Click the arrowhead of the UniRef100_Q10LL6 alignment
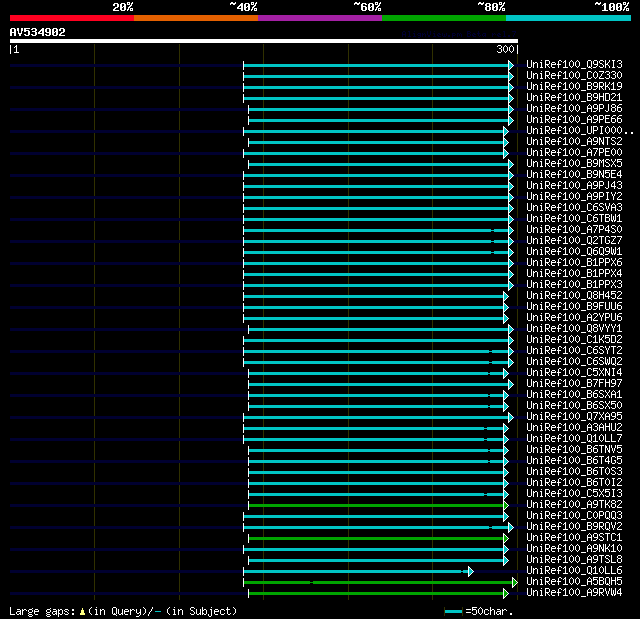 [x=471, y=572]
